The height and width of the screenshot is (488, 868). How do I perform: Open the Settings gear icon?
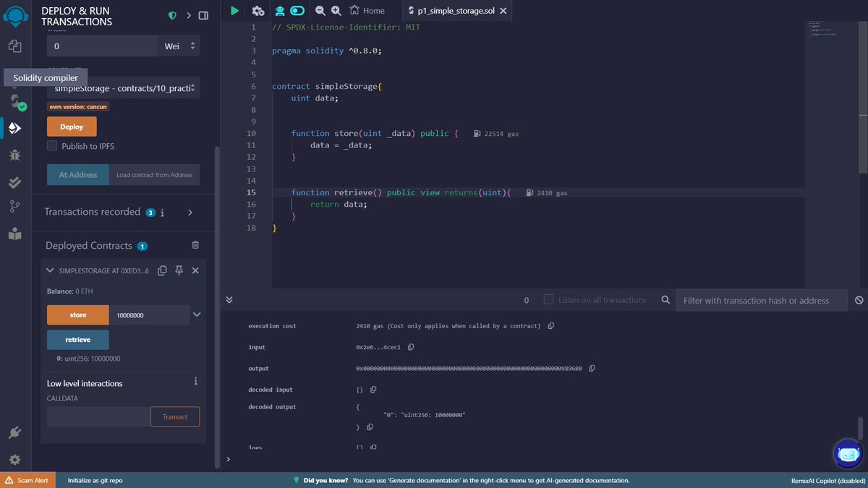[x=15, y=460]
